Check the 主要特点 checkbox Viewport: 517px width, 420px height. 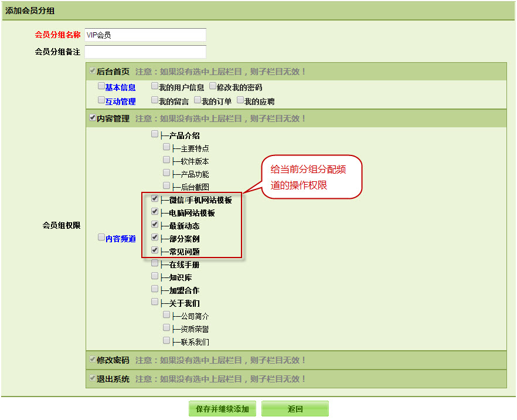point(166,147)
